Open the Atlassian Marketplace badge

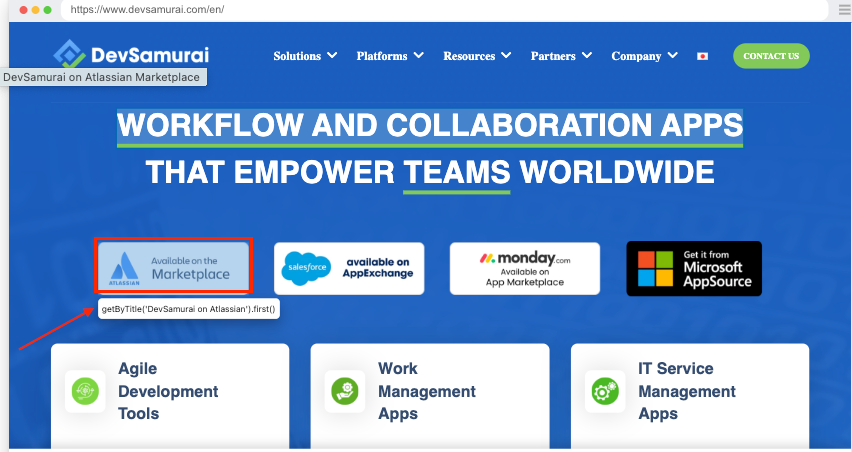click(x=173, y=266)
